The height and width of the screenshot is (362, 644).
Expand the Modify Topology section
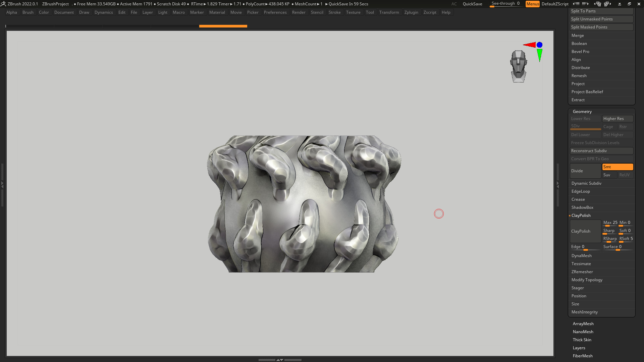[x=587, y=280]
